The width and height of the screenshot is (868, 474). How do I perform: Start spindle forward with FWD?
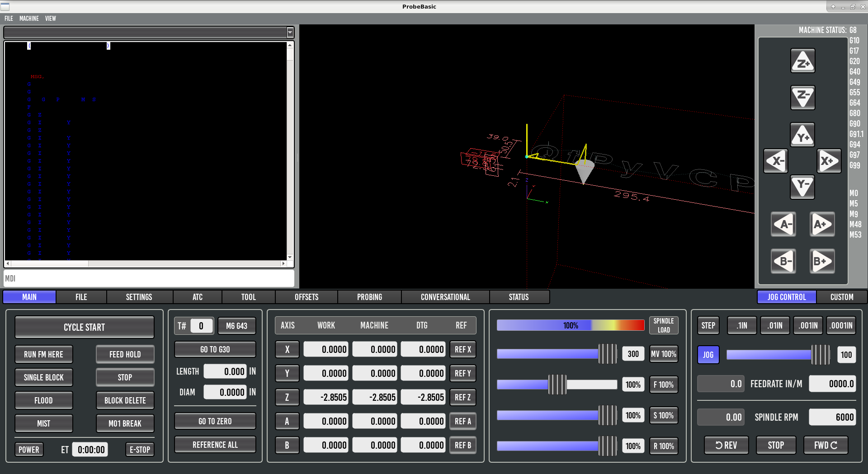tap(826, 445)
